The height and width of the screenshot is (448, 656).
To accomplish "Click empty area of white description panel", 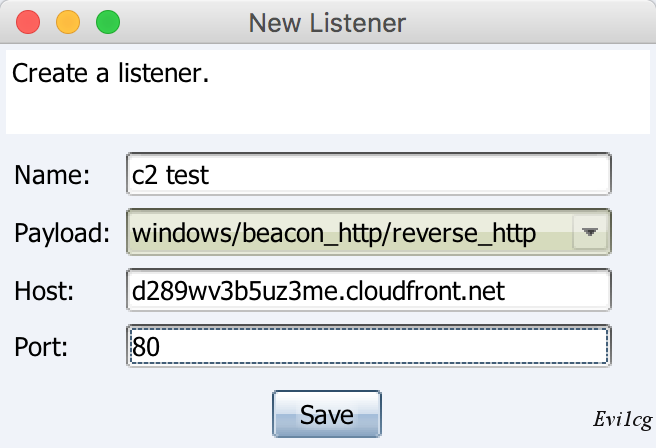I will point(420,105).
